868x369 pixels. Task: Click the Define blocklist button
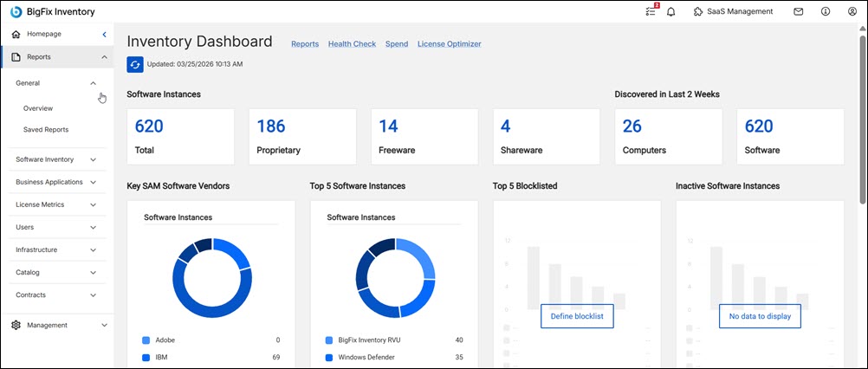click(577, 316)
